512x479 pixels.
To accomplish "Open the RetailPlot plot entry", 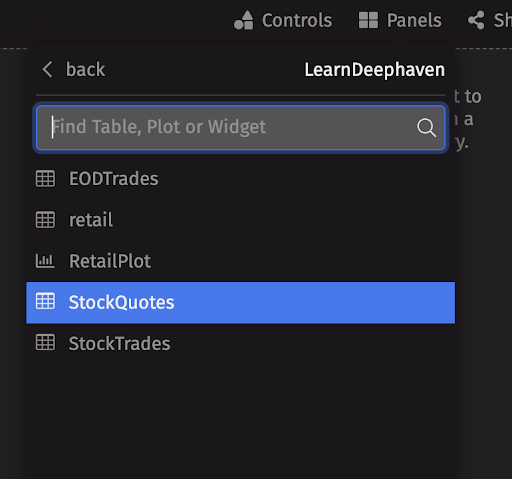I will (110, 261).
